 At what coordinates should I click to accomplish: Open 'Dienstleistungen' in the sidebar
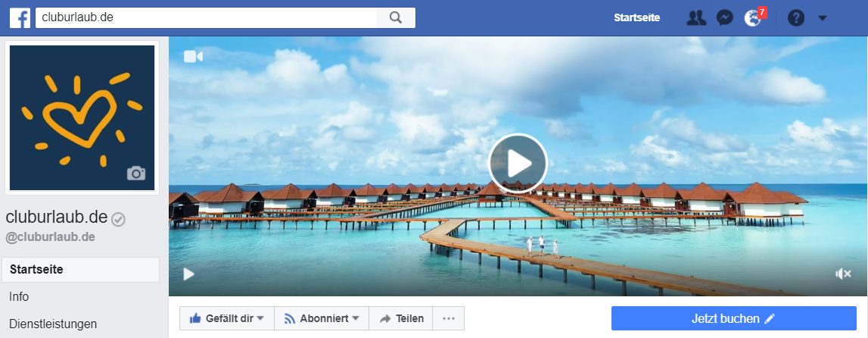(x=53, y=324)
